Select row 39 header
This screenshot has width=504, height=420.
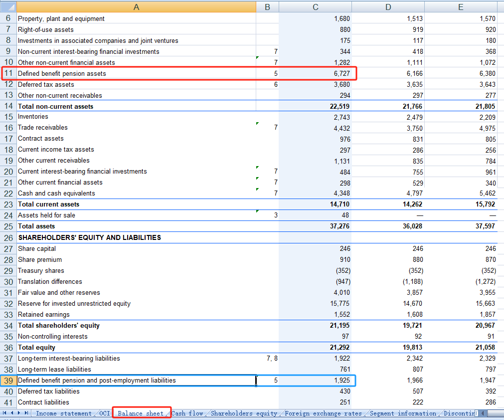point(8,381)
